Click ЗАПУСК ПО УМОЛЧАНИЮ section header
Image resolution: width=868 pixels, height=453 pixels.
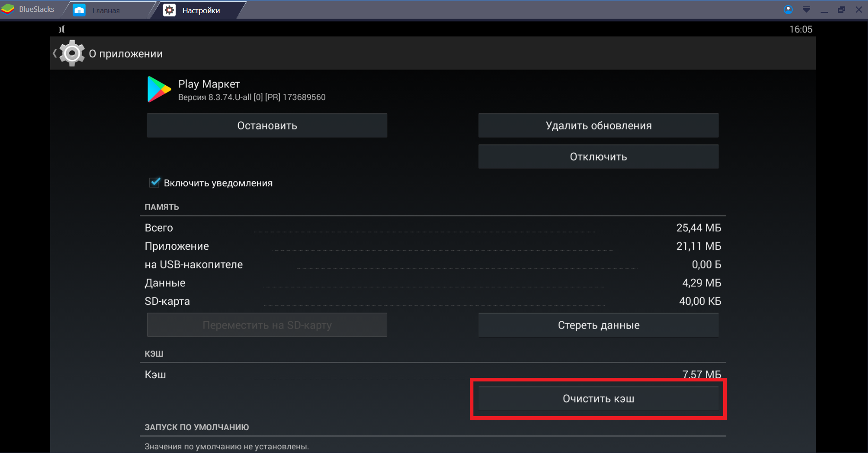pos(197,427)
